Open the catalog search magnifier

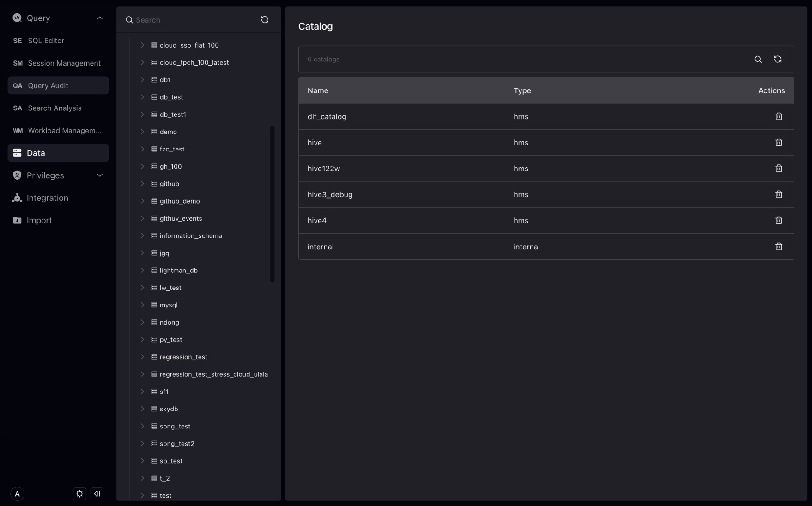pyautogui.click(x=758, y=59)
